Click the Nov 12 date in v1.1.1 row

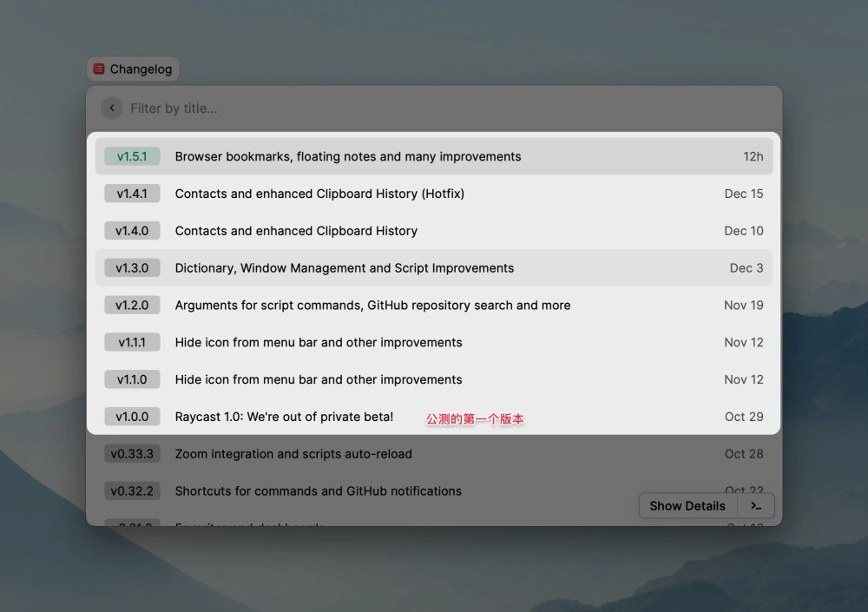coord(744,342)
